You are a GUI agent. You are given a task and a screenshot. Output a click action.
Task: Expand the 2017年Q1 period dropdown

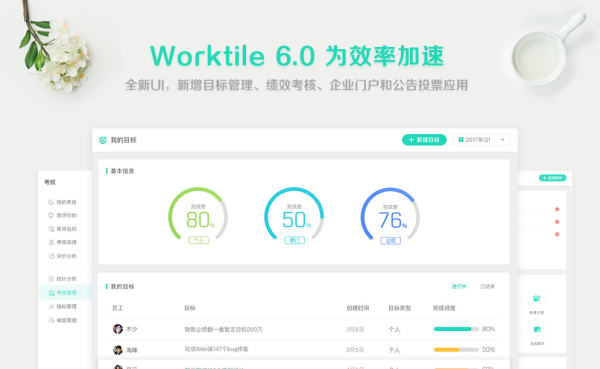[481, 140]
